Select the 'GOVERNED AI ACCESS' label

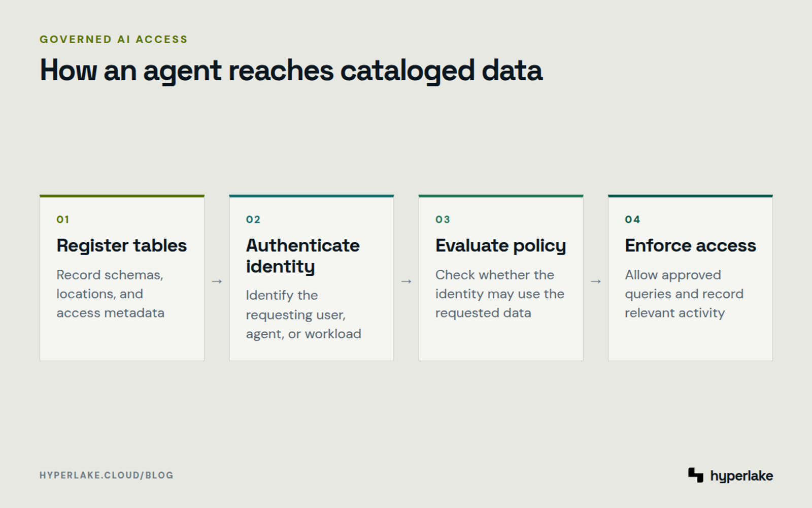(114, 39)
